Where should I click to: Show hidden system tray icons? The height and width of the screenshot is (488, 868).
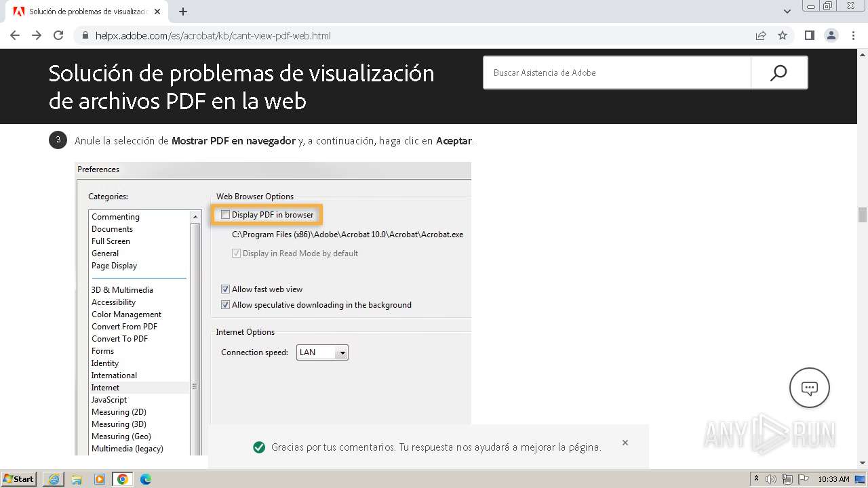[756, 479]
